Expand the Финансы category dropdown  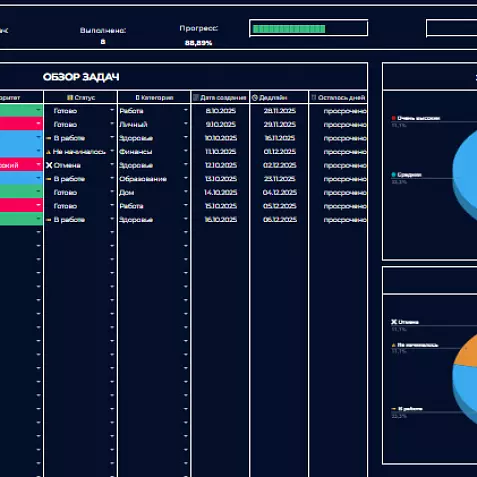pyautogui.click(x=186, y=151)
